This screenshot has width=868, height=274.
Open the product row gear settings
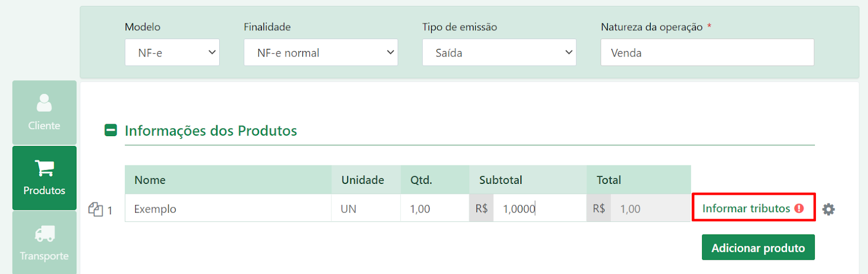click(x=828, y=209)
